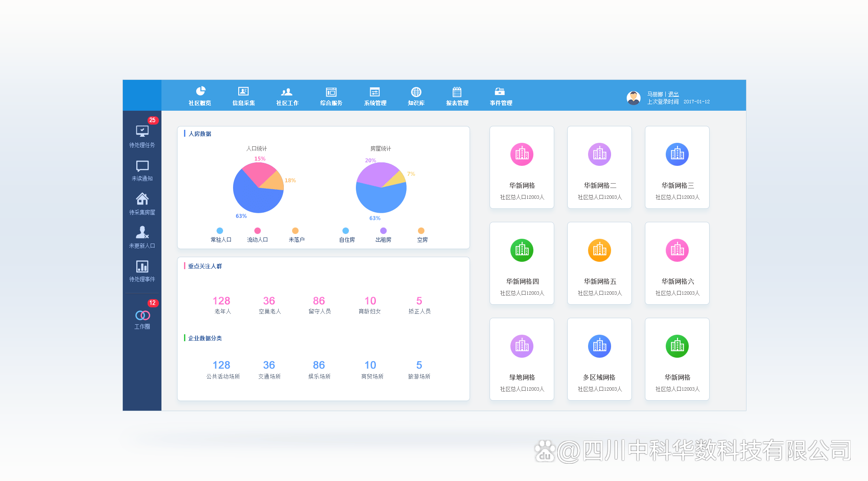Click the 重点关注人群 section heading
Image resolution: width=868 pixels, height=481 pixels.
[205, 266]
